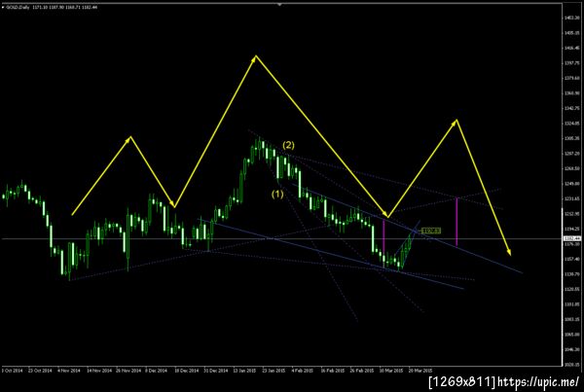584x392 pixels.
Task: Click the 23 Jan 2015 date label
Action: (274, 371)
